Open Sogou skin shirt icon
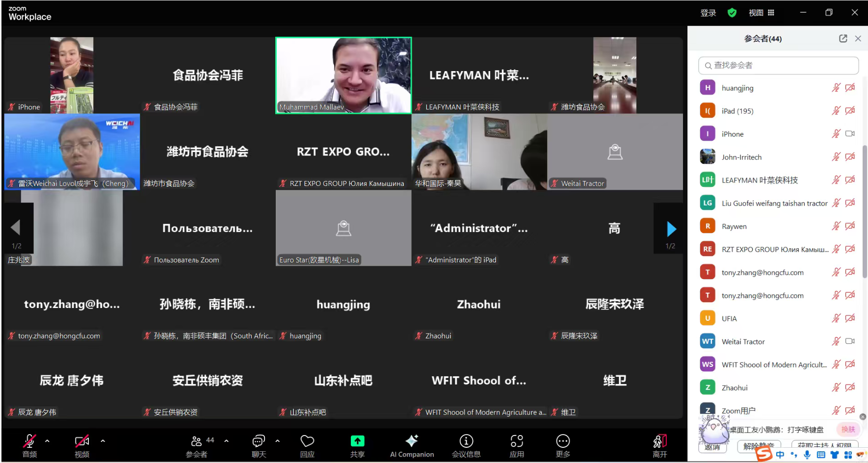The width and height of the screenshot is (868, 463). tap(834, 455)
